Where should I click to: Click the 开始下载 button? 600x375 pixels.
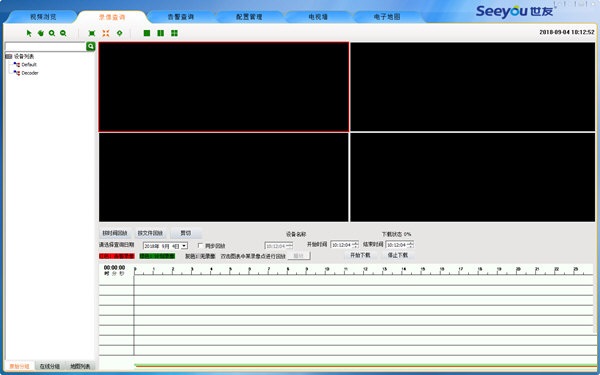[360, 255]
